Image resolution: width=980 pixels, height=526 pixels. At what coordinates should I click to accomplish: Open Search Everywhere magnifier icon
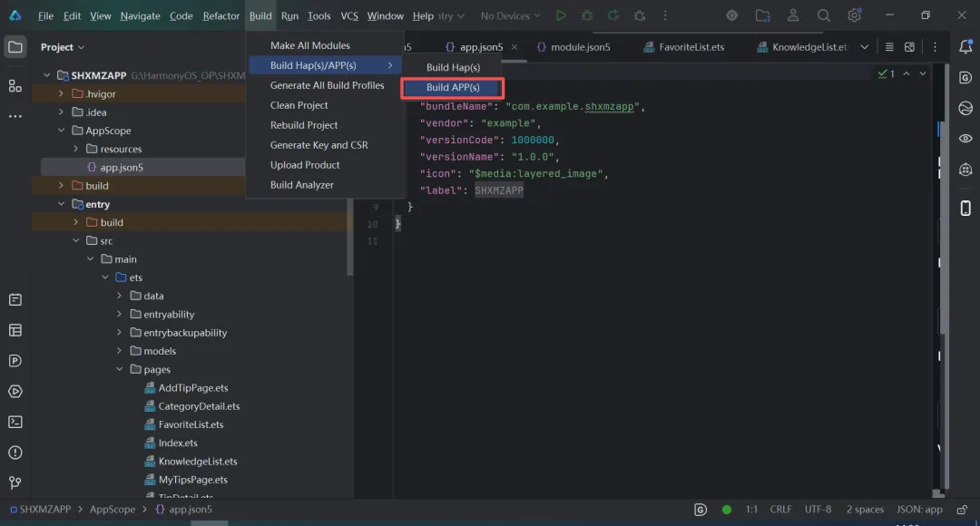824,15
